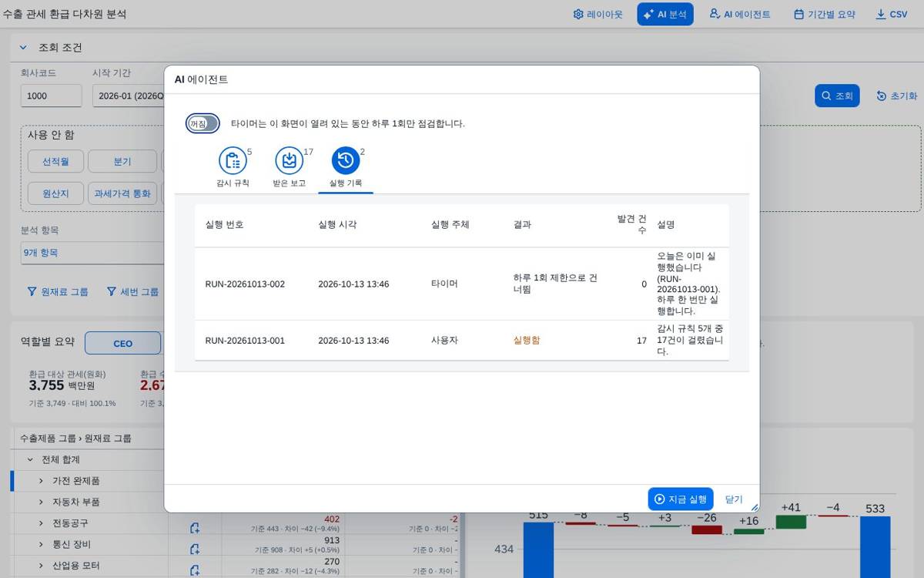Click 지금 실행 run now button
The image size is (924, 578).
pyautogui.click(x=681, y=499)
